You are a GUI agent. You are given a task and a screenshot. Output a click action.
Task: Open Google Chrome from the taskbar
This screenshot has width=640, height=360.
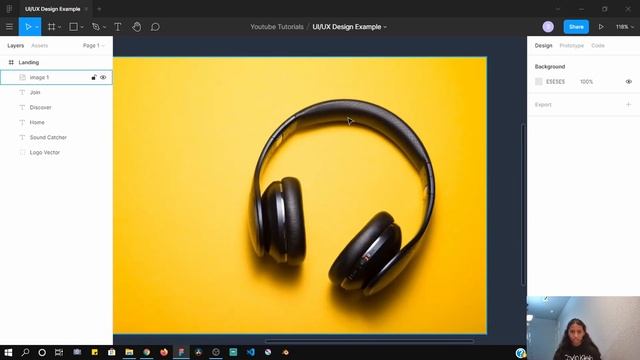[x=147, y=352]
